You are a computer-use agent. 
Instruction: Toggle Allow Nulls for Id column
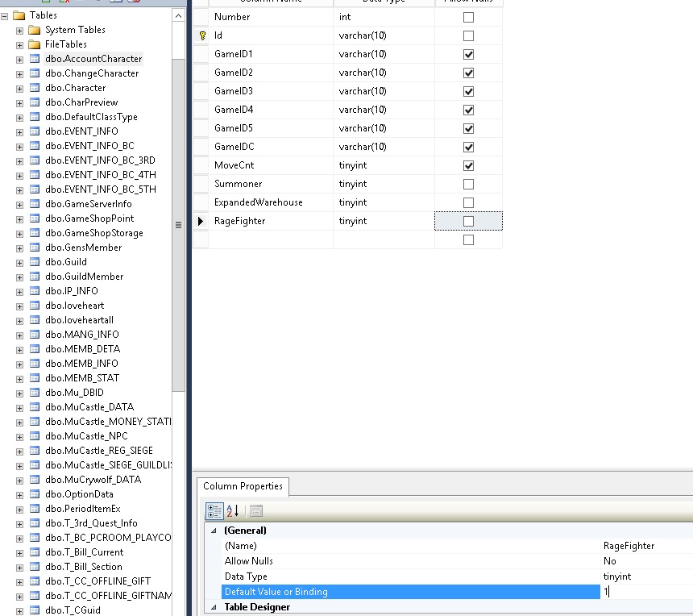468,35
